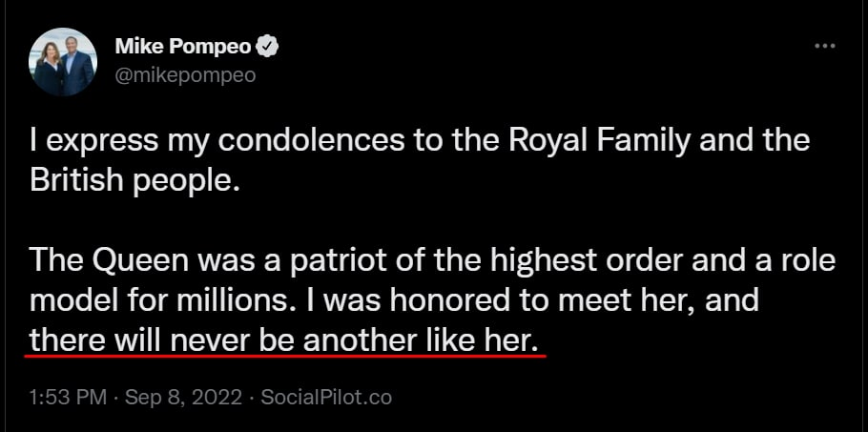Screen dimensions: 868x432
Task: Click the blue verified badge icon
Action: 269,46
